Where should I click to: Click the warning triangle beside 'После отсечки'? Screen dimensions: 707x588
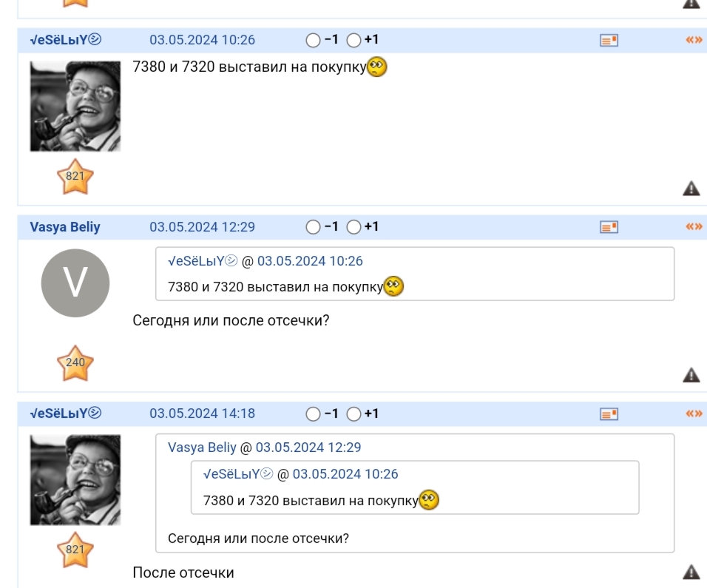(691, 571)
